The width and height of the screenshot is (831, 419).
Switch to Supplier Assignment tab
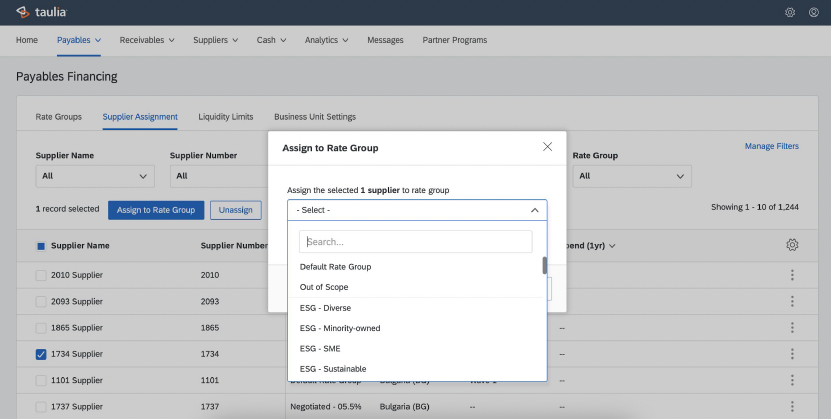pos(140,117)
